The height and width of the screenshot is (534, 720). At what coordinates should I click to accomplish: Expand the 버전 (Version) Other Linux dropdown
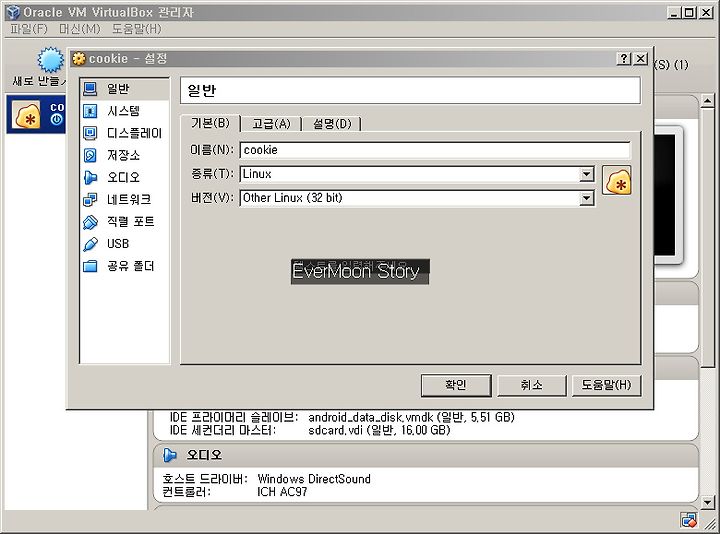586,198
